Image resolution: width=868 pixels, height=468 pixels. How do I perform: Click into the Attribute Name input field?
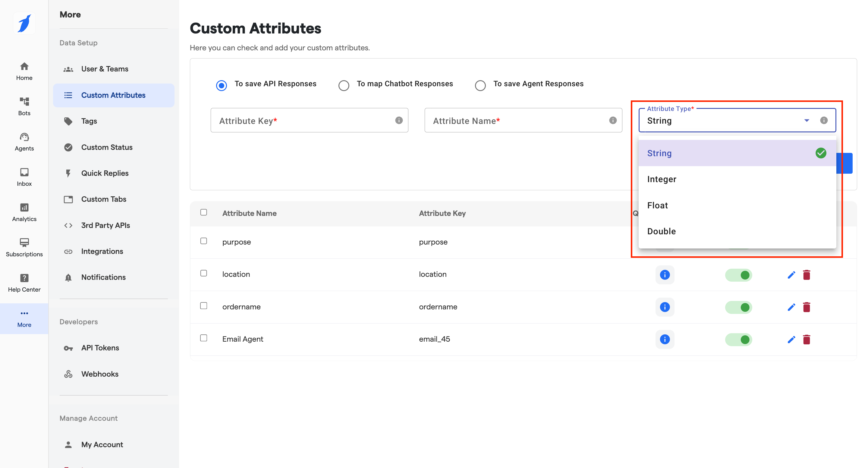point(516,121)
